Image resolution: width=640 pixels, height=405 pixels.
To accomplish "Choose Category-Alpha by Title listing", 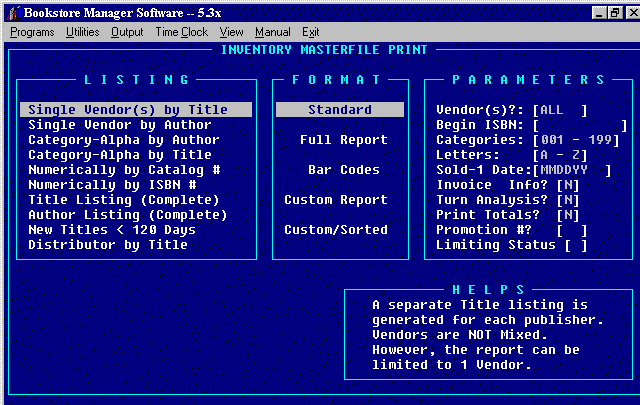I will [120, 155].
